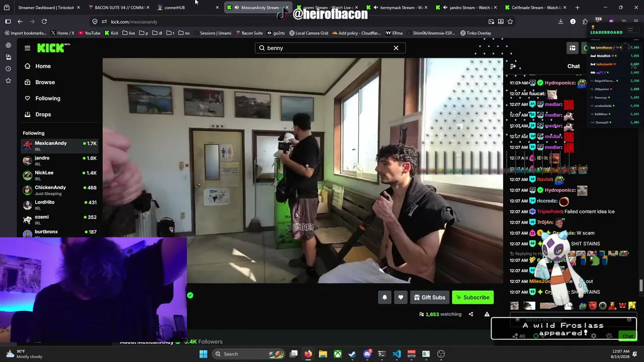Switch to the jandro Stream browser tab

[x=467, y=8]
